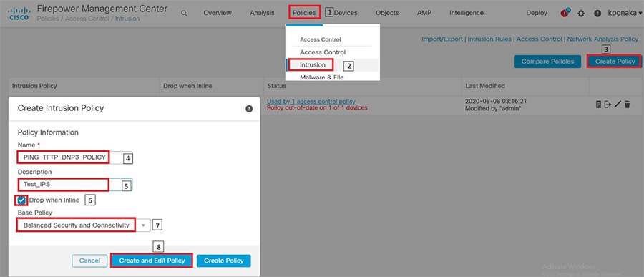644x277 pixels.
Task: Select Access Control in Policies dropdown
Action: click(323, 52)
